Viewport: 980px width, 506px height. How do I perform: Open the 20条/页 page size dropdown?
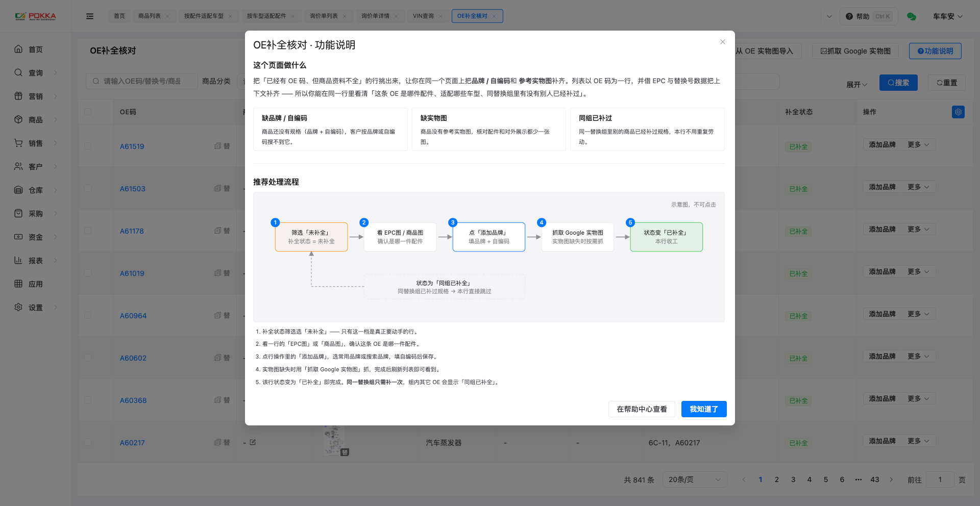[x=695, y=479]
